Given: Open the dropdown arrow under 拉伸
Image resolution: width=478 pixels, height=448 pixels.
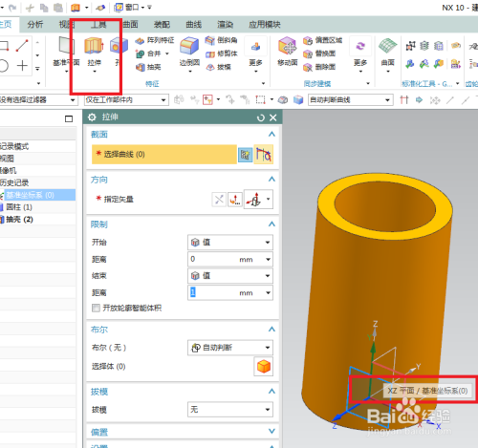Looking at the screenshot, I should point(95,72).
